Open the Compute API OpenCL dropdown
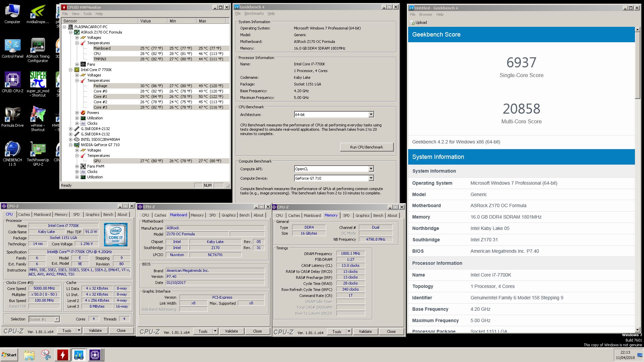 coord(371,169)
